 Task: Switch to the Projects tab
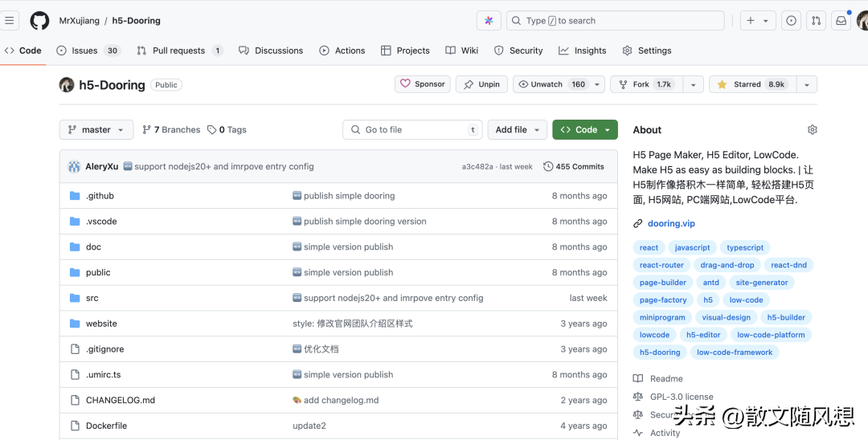pyautogui.click(x=405, y=51)
